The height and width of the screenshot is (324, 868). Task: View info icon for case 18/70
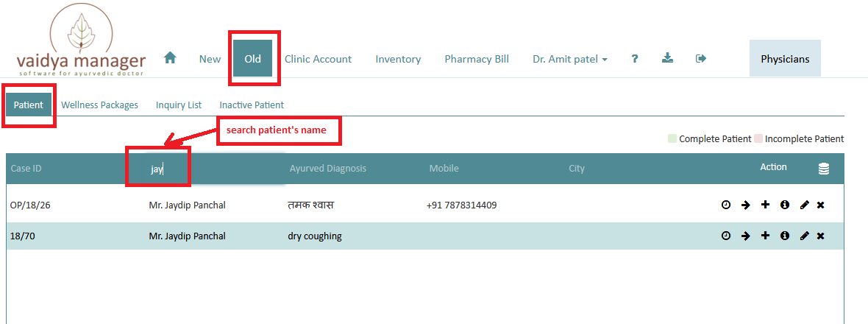(x=784, y=236)
